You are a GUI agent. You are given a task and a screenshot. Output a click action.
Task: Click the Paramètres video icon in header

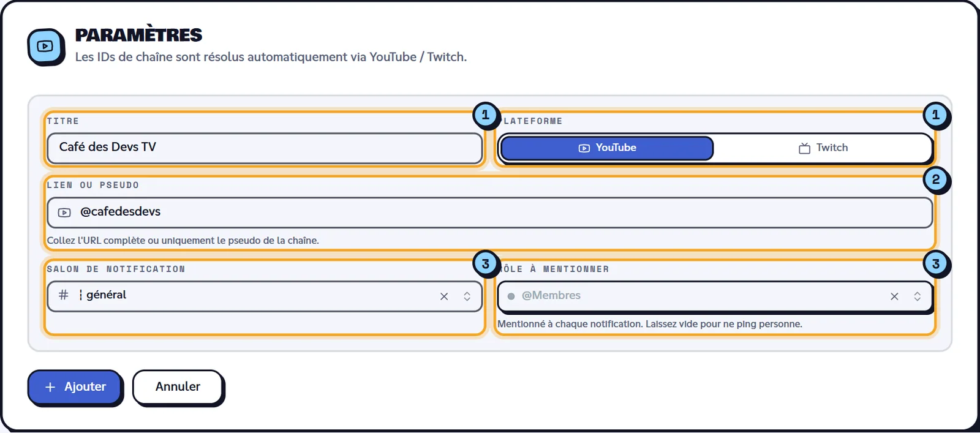point(45,47)
